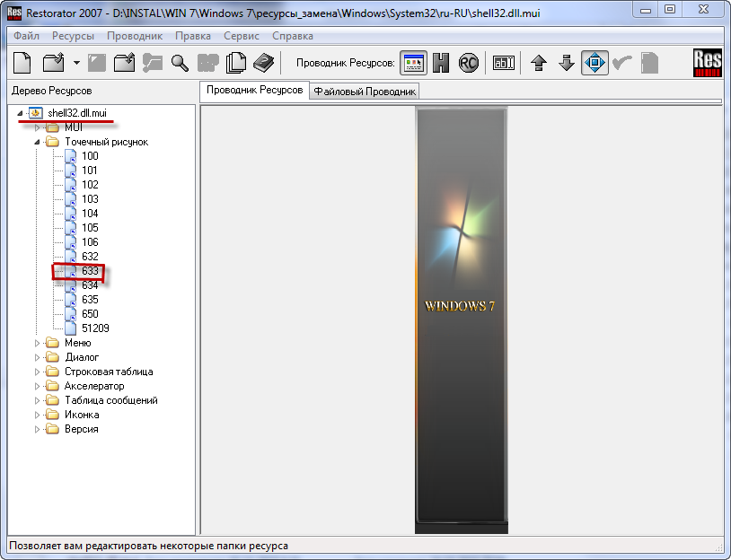This screenshot has height=560, width=731.
Task: Select bitmap resource 101
Action: tap(90, 171)
